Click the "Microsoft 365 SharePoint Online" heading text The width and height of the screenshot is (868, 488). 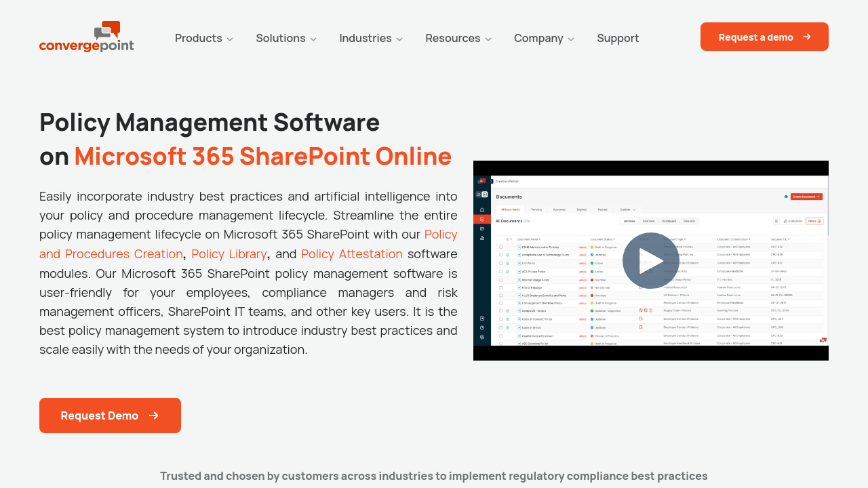pyautogui.click(x=262, y=156)
